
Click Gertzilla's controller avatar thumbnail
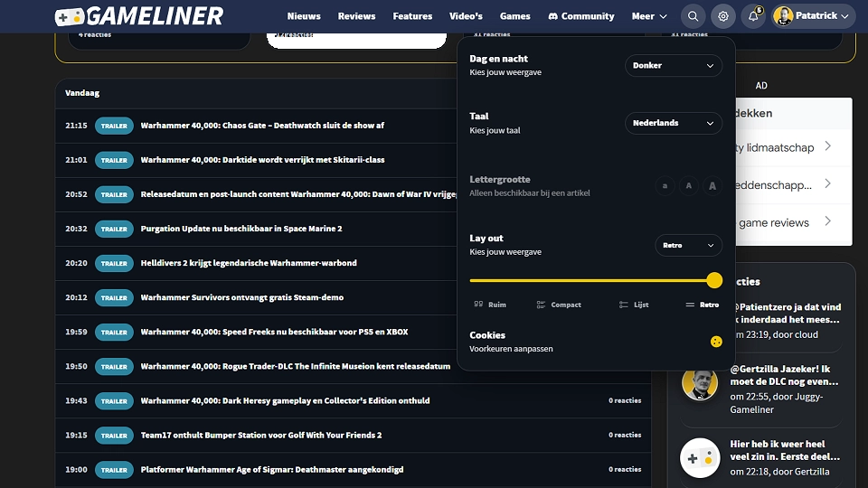(x=700, y=458)
